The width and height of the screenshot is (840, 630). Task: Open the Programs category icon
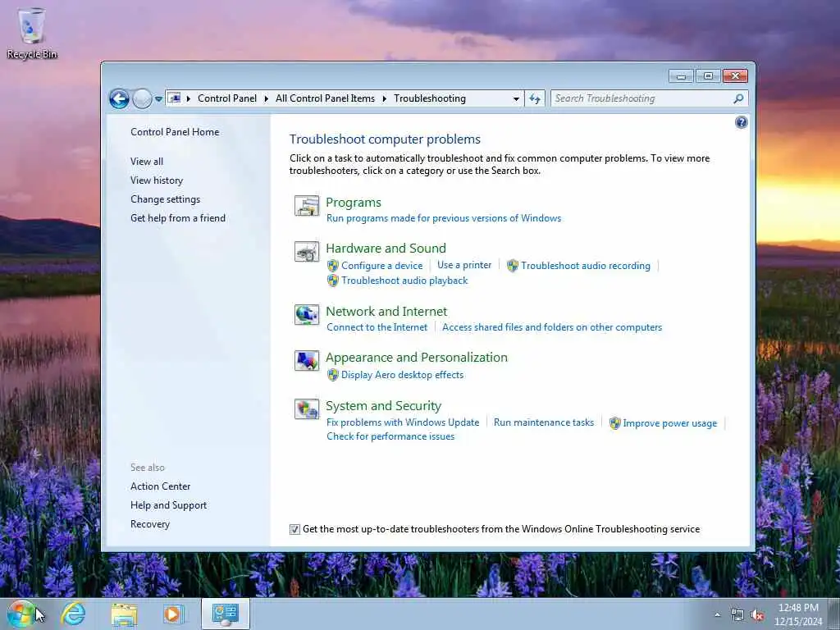coord(307,206)
